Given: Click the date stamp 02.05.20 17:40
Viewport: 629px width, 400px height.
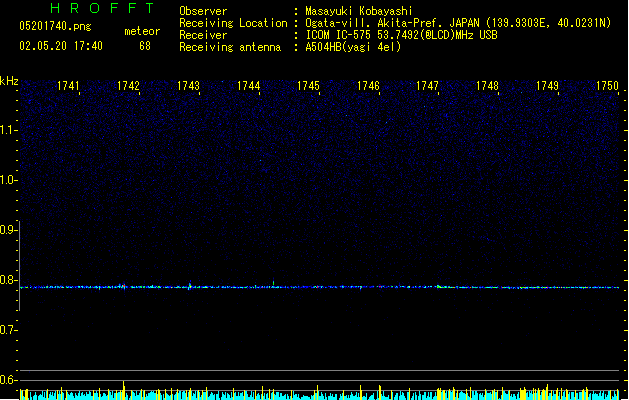Looking at the screenshot, I should [61, 46].
